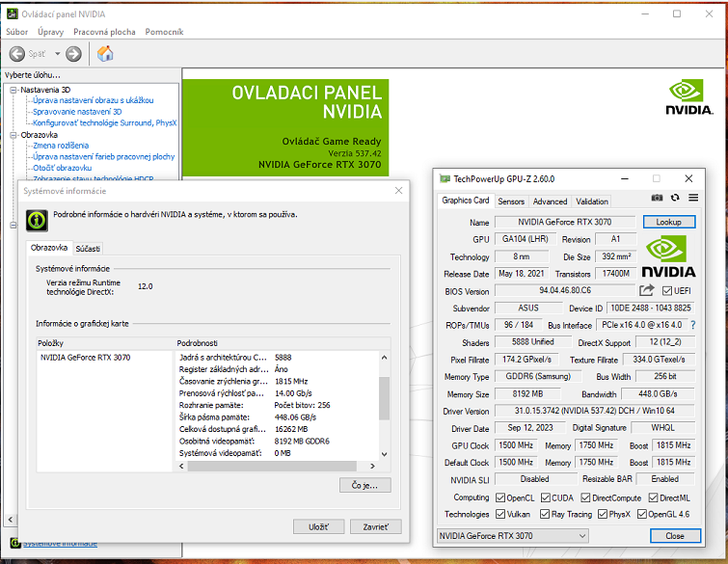The height and width of the screenshot is (564, 728).
Task: Toggle OpenGL 4.6 checkbox
Action: coord(642,514)
